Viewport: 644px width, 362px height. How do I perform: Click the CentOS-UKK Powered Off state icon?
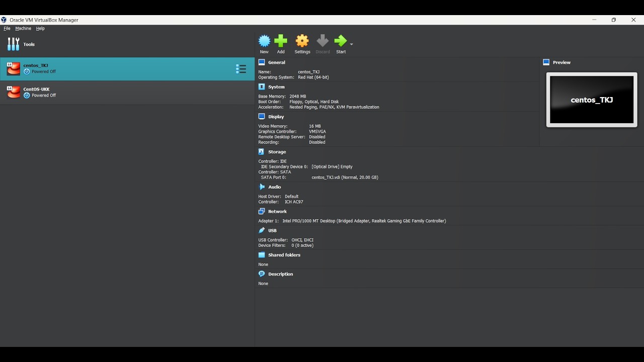27,96
